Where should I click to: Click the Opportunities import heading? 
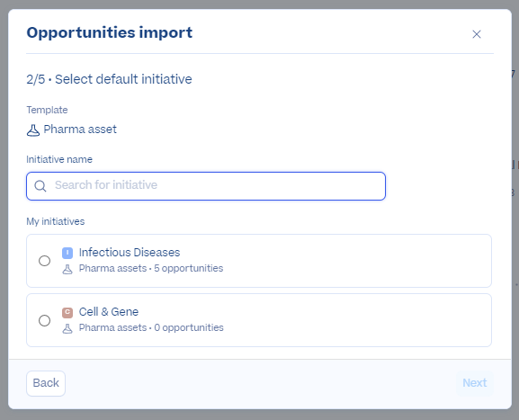pos(110,32)
